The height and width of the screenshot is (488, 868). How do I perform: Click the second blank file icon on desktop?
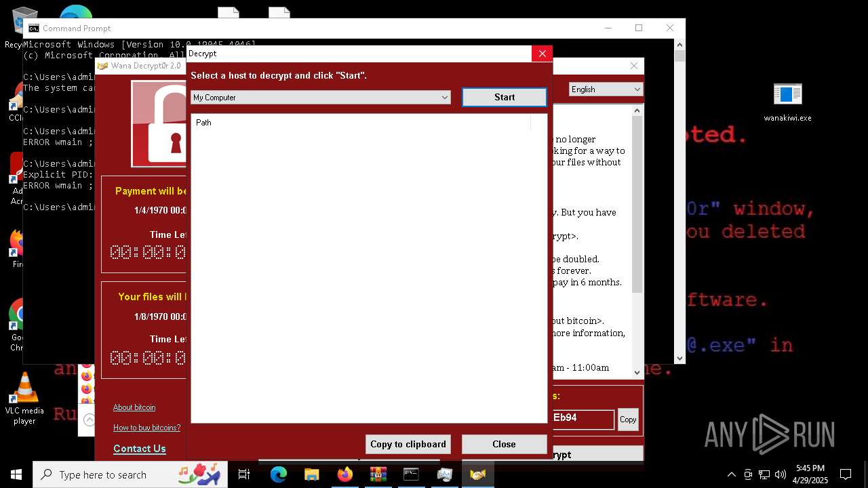tap(279, 12)
